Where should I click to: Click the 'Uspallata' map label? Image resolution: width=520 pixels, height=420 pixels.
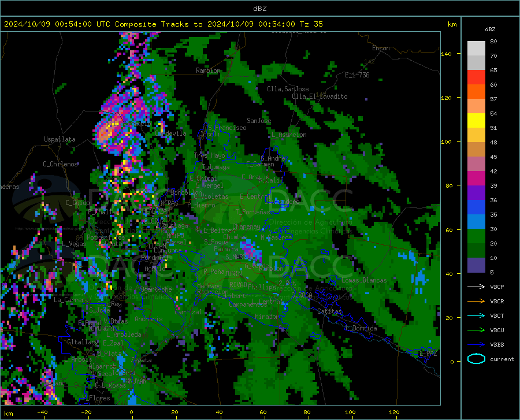click(60, 139)
